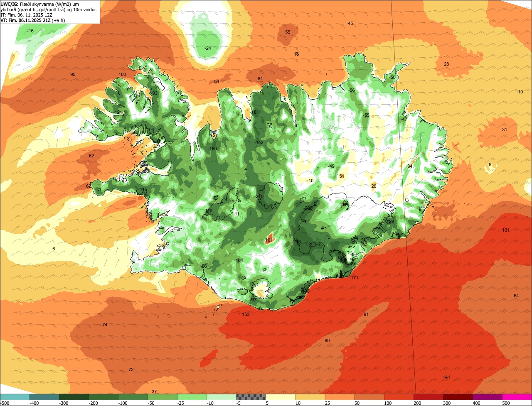Image resolution: width=532 pixels, height=406 pixels.
Task: Click the "129" flux value on the southeast coast
Action: (x=390, y=221)
